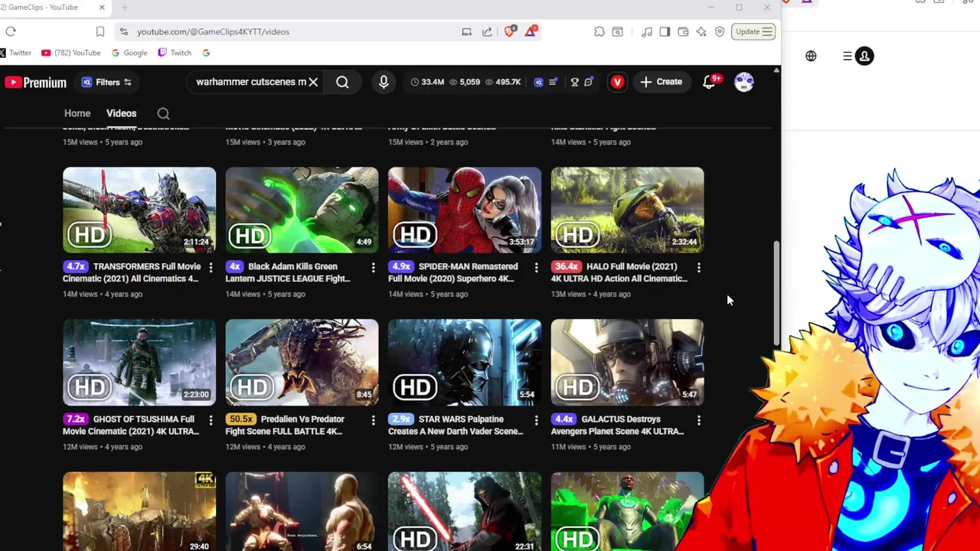This screenshot has height=551, width=980.
Task: Open hamburger menu in right window
Action: point(848,56)
